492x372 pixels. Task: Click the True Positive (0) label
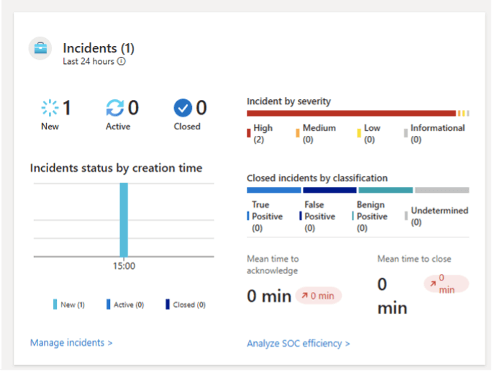(x=267, y=216)
